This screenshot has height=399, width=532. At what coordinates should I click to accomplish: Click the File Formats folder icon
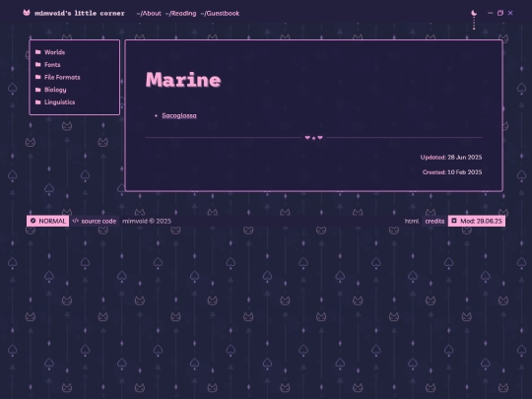click(x=38, y=77)
